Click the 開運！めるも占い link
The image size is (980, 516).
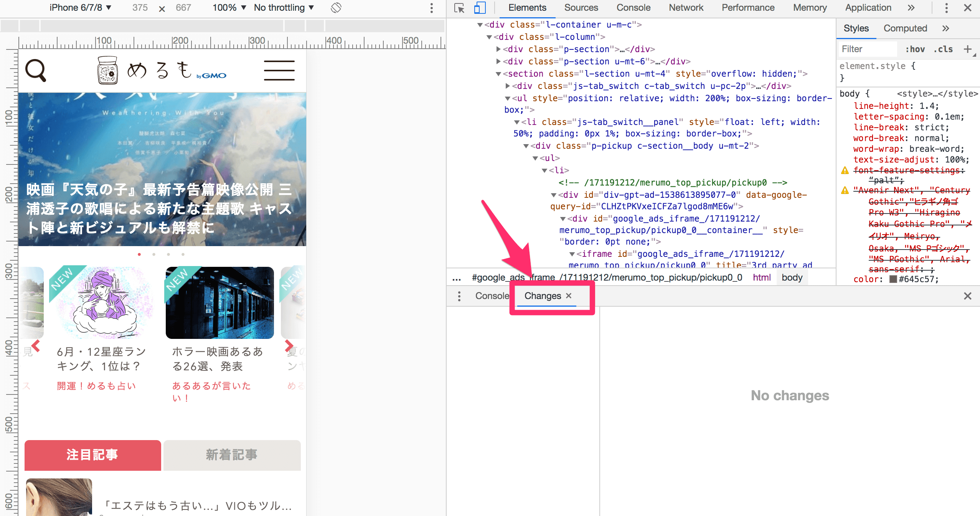pos(96,386)
